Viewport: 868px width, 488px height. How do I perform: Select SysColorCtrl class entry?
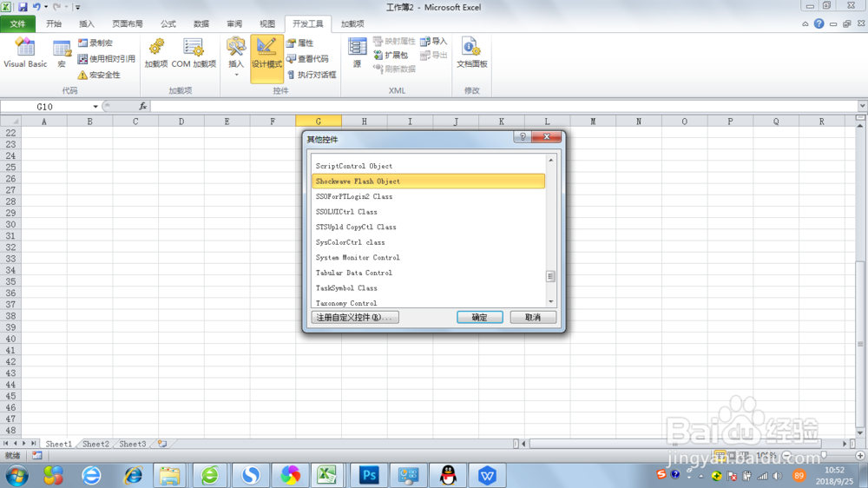pos(429,242)
